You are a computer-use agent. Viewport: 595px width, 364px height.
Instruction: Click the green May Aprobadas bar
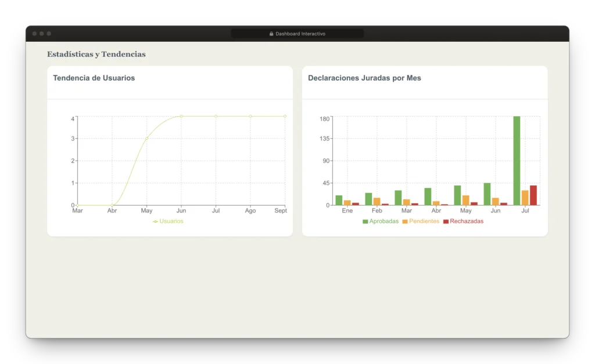pos(458,195)
